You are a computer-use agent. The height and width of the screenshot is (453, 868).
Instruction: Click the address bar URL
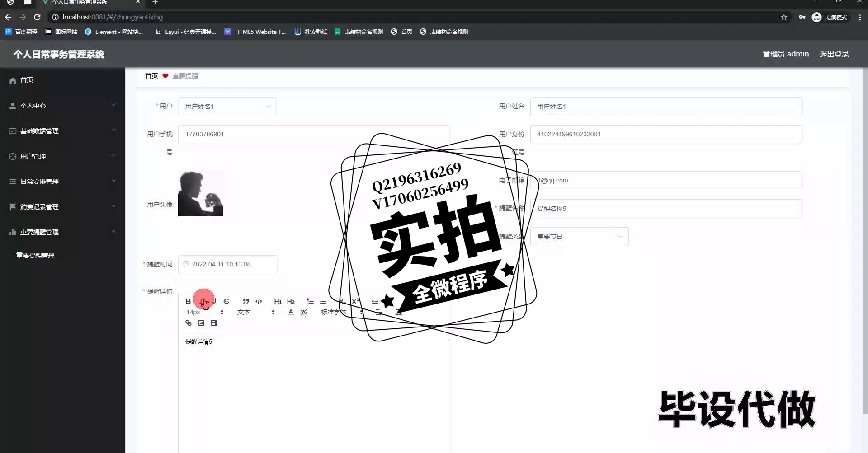(x=113, y=17)
